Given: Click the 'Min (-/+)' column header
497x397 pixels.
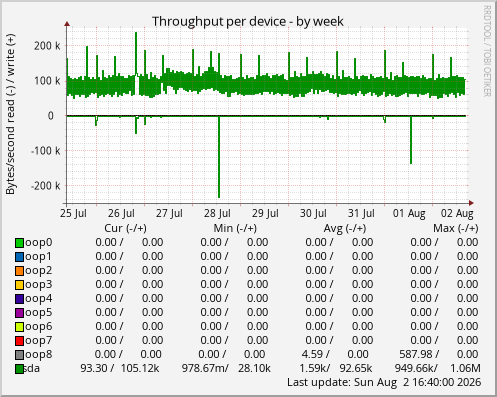Looking at the screenshot, I should coord(235,228).
